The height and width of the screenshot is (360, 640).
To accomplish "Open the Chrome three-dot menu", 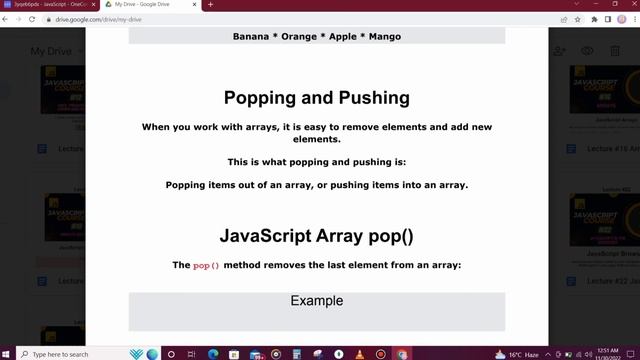I will (x=635, y=20).
